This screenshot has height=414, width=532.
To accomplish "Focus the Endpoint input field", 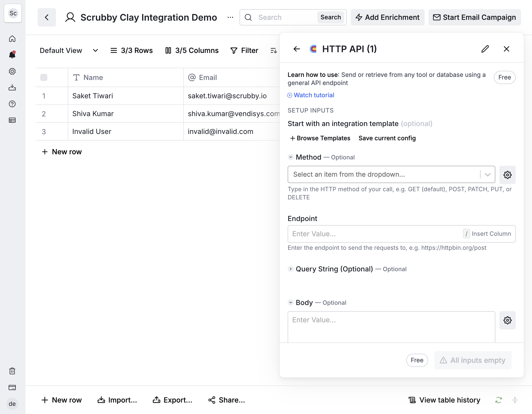I will click(402, 234).
